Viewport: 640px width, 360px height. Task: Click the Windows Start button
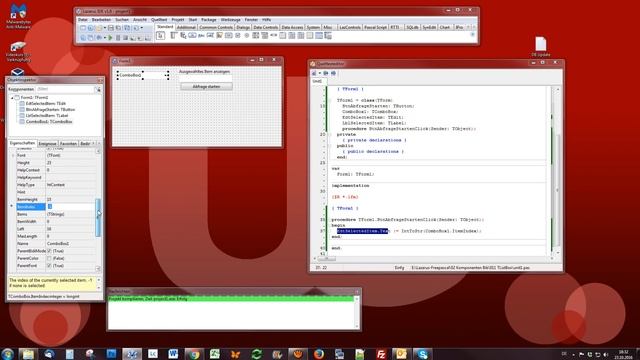click(7, 353)
